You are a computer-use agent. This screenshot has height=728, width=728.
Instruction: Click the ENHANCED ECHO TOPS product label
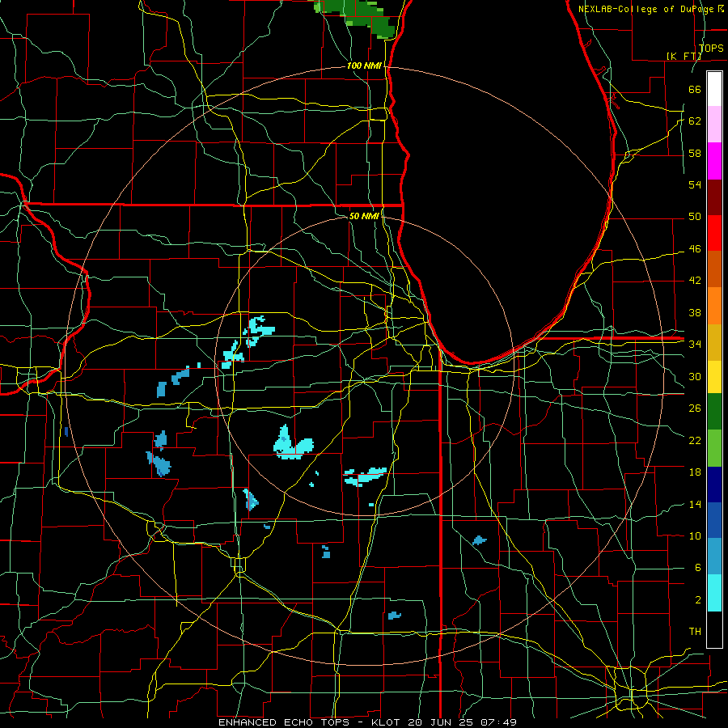coord(284,722)
